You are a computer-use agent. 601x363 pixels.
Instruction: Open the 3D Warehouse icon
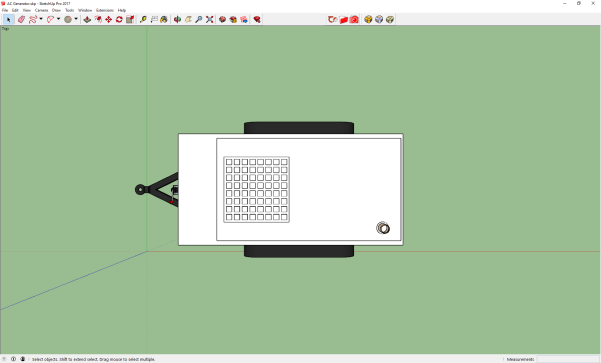222,19
